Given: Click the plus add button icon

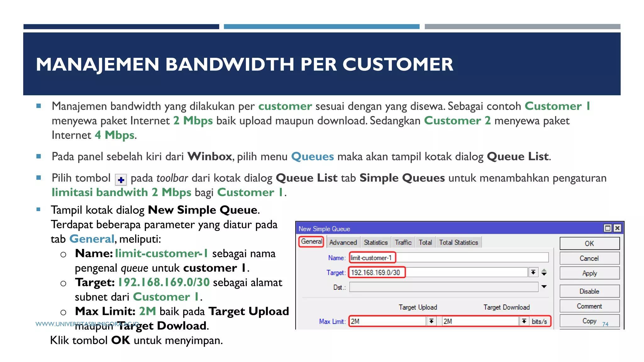Looking at the screenshot, I should pos(121,180).
